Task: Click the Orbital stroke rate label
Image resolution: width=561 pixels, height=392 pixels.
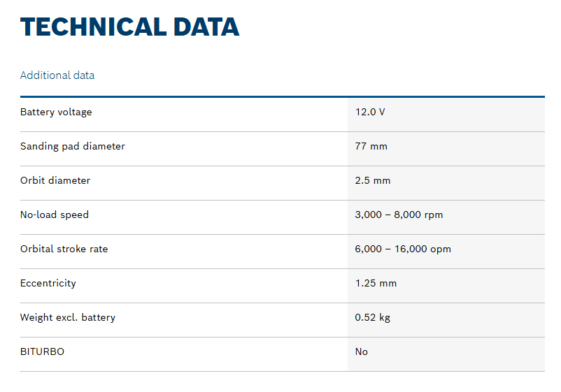Action: click(64, 249)
